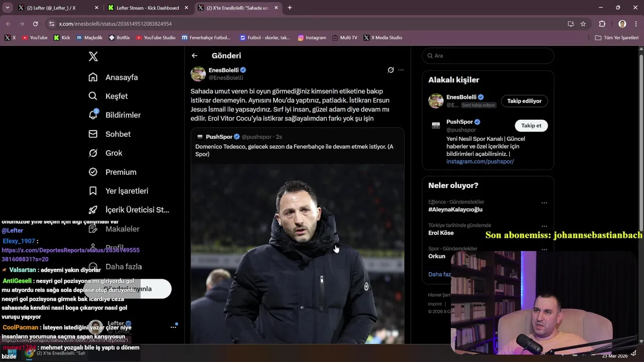
Task: Click DeportesReports link in chat
Action: tap(70, 254)
